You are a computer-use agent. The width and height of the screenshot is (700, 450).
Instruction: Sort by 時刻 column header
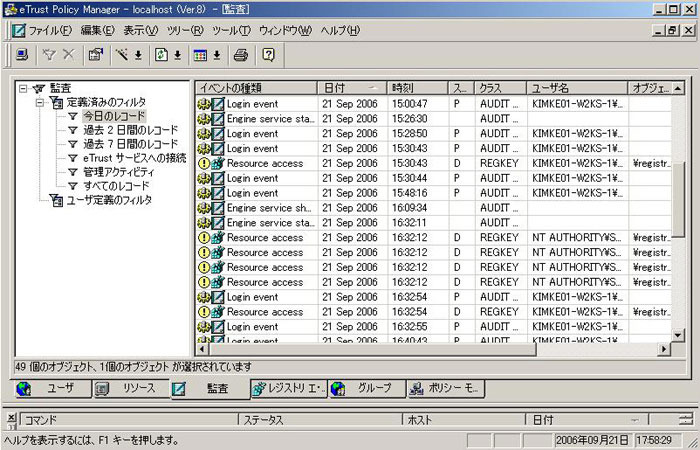(x=417, y=88)
